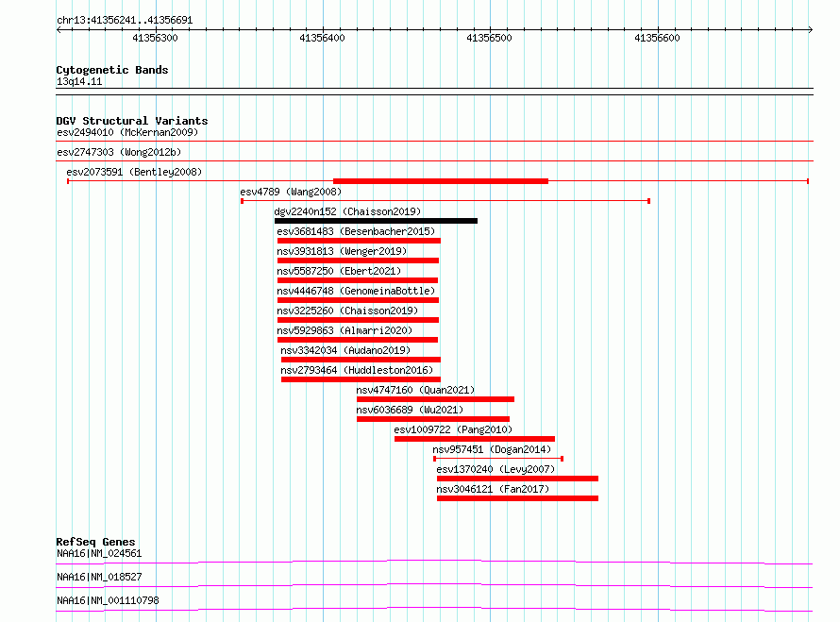Click the red bar under nsv4747160 (Quan2021)
The image size is (840, 622).
click(435, 399)
